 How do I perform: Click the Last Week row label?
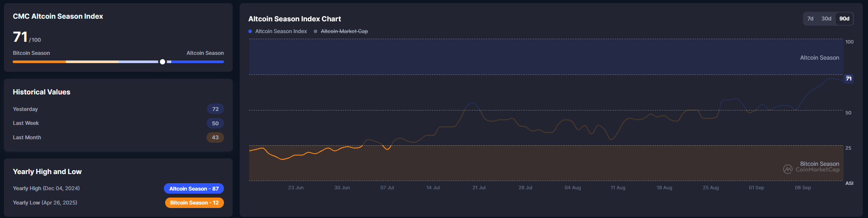[26, 123]
